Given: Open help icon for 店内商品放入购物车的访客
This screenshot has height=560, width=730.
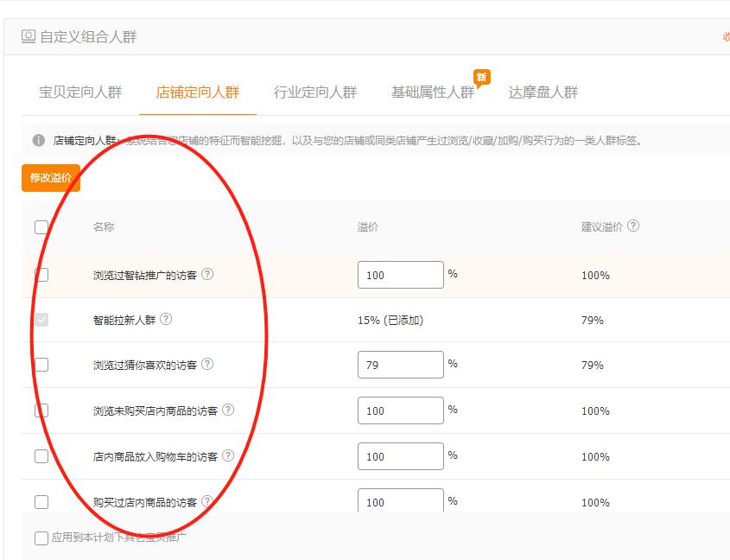Looking at the screenshot, I should tap(227, 456).
